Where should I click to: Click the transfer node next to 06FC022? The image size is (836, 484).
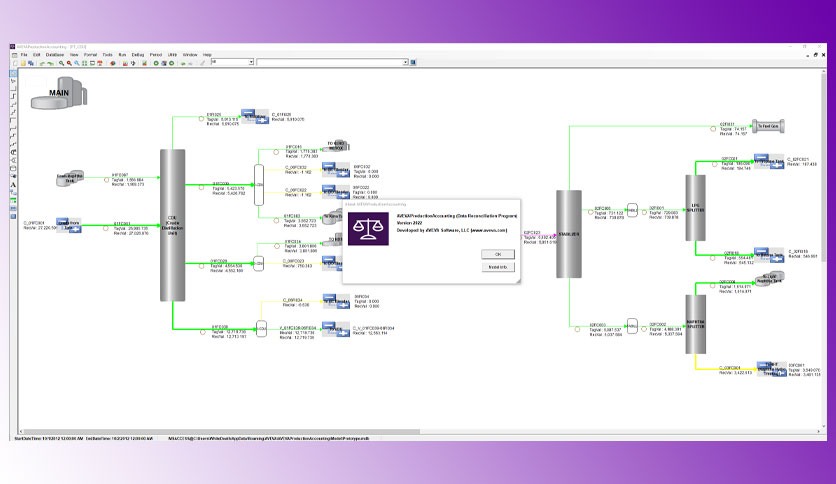click(336, 191)
